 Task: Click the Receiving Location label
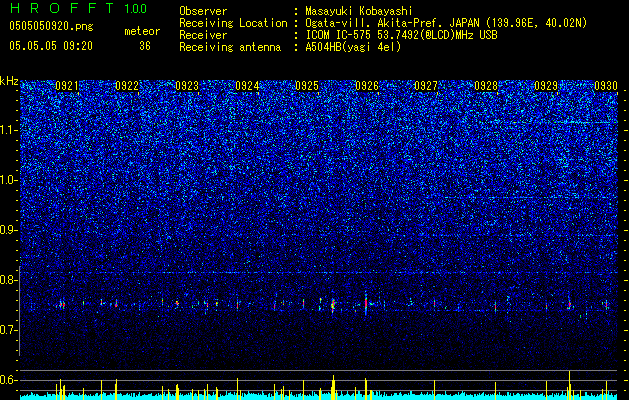[x=233, y=23]
